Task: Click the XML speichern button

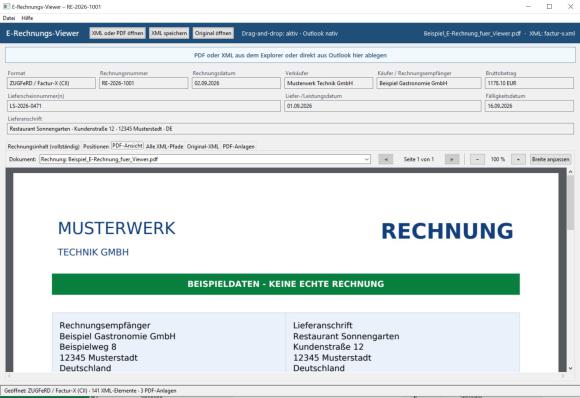Action: [169, 33]
